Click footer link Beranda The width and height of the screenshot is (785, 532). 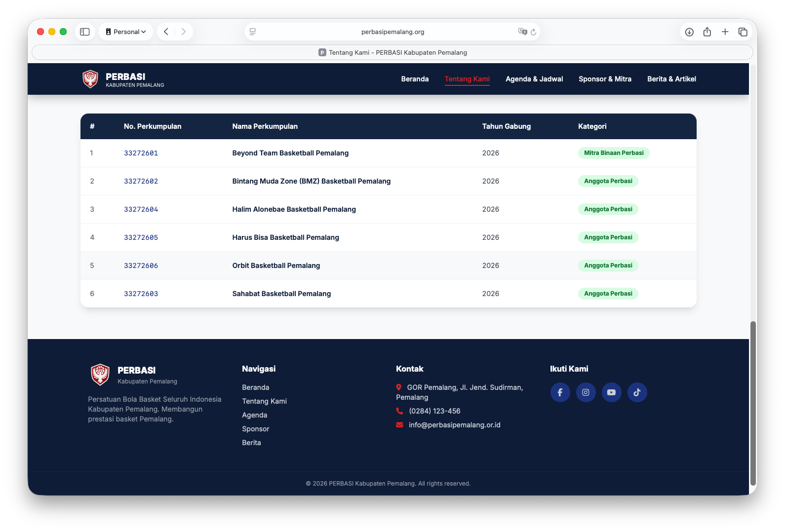pyautogui.click(x=255, y=387)
